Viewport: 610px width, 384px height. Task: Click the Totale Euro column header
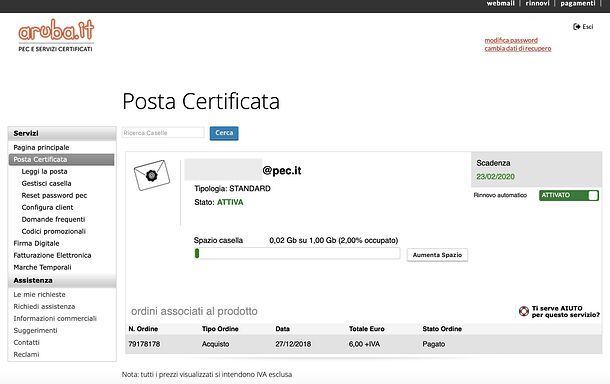tap(366, 329)
